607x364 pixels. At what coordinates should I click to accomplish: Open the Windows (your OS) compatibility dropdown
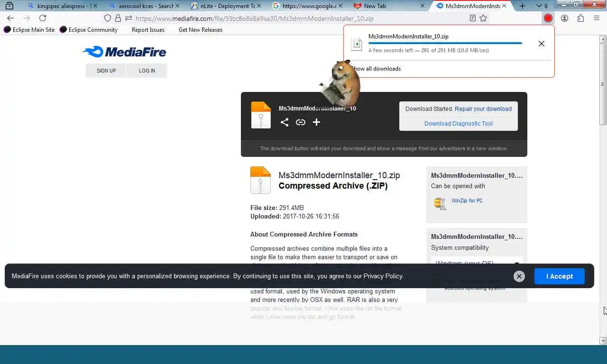(x=477, y=263)
